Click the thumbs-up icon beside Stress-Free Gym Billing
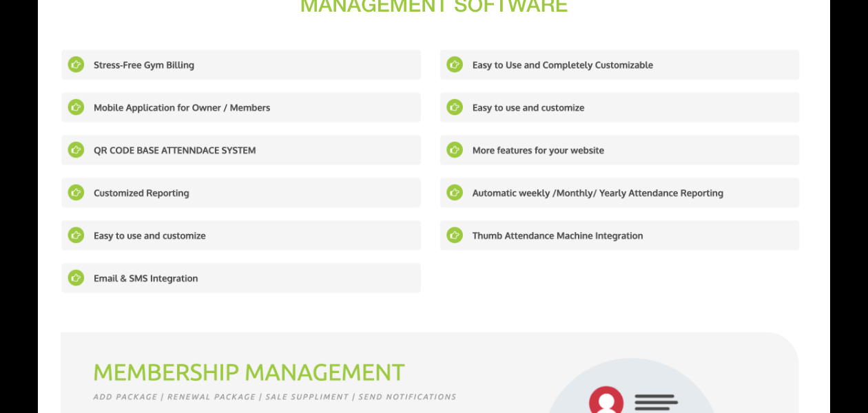This screenshot has width=868, height=413. [76, 65]
